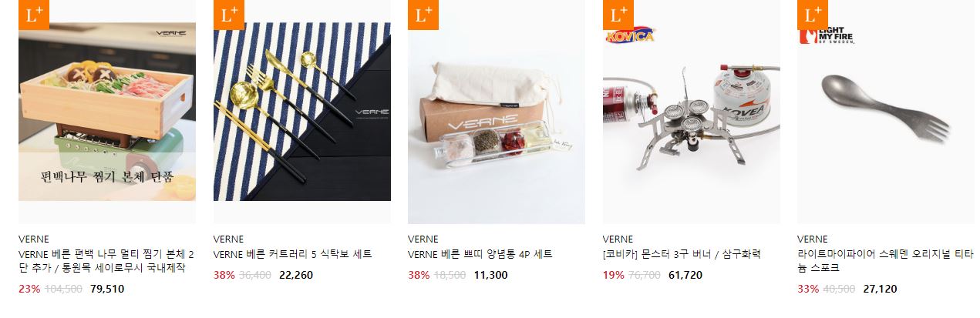Click the L+ badge on the spice bottle set

[423, 15]
